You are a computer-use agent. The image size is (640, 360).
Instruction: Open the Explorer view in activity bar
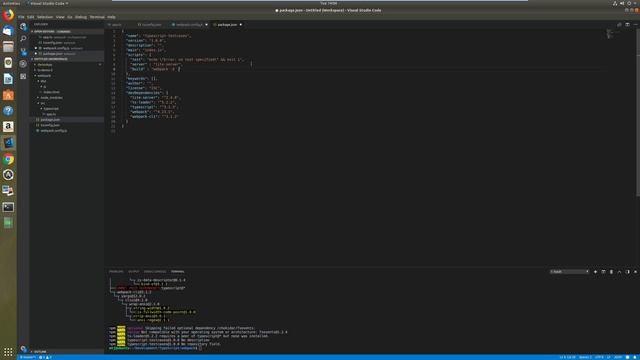pyautogui.click(x=23, y=26)
